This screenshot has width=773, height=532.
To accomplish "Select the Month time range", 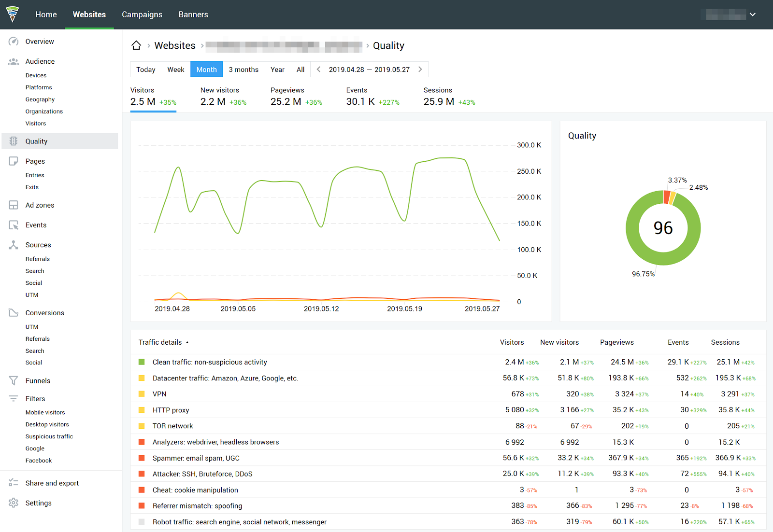I will (207, 70).
